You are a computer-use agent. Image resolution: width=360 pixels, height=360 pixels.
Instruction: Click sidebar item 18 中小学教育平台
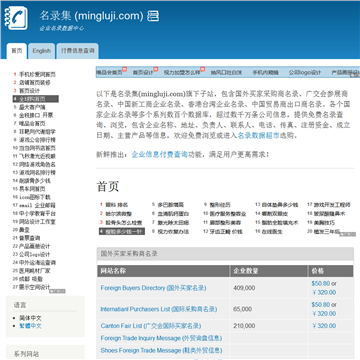pos(37,213)
